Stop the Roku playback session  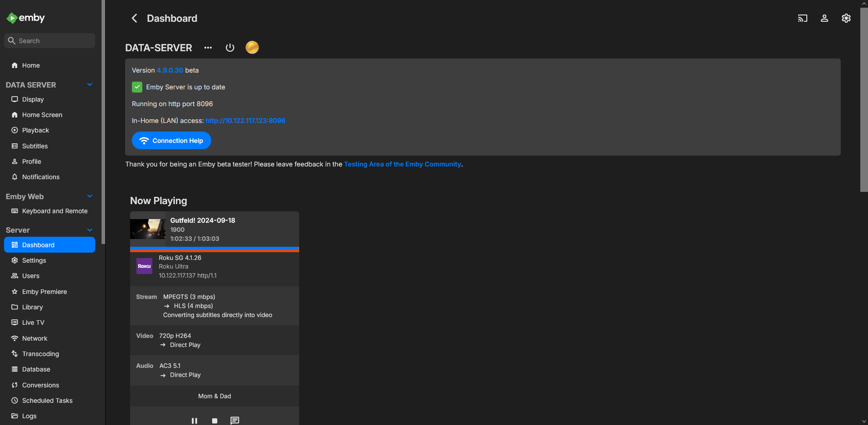point(215,420)
